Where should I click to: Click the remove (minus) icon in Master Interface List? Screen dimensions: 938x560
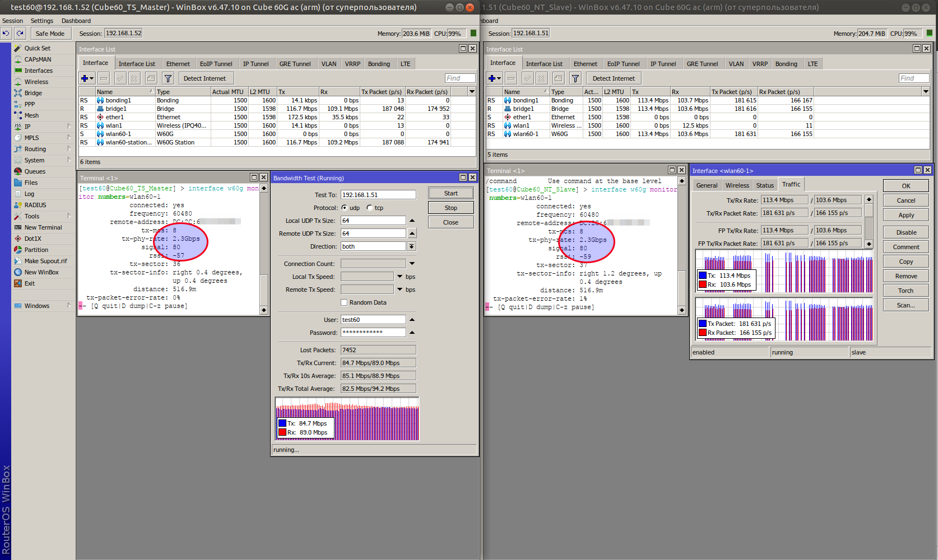coord(104,78)
